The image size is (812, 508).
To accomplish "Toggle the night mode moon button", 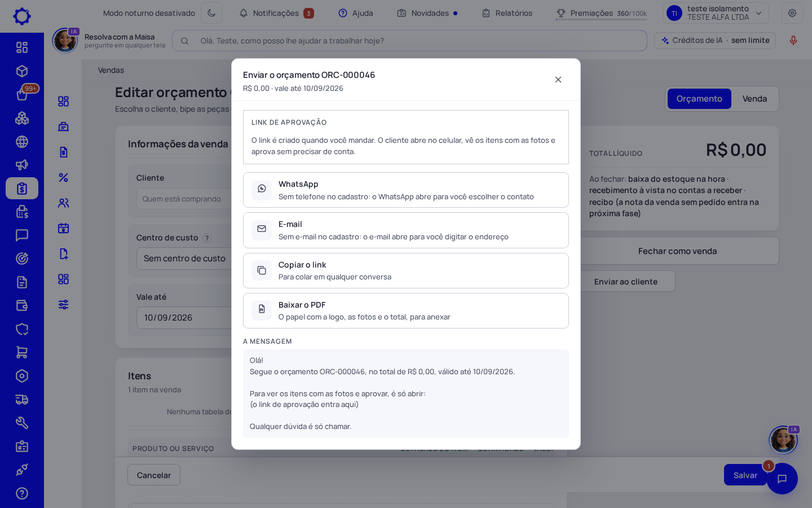I will tap(211, 13).
